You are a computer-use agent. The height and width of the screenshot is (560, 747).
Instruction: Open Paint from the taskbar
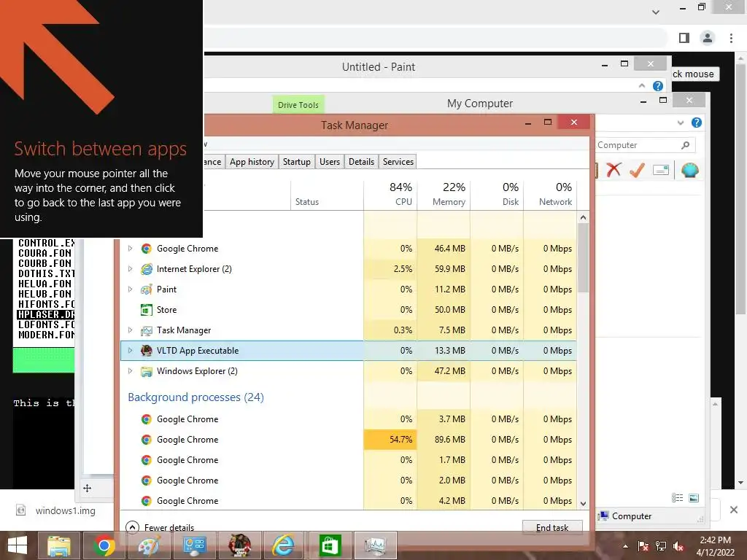pos(149,545)
